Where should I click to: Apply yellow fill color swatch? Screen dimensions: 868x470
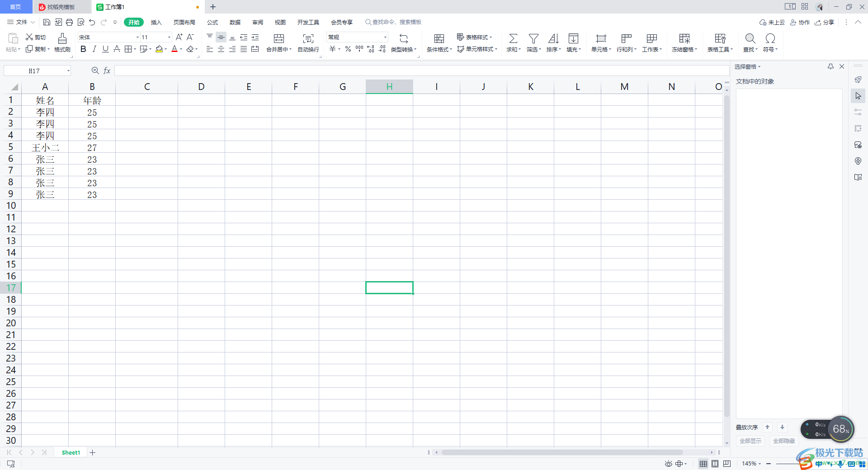[x=159, y=49]
